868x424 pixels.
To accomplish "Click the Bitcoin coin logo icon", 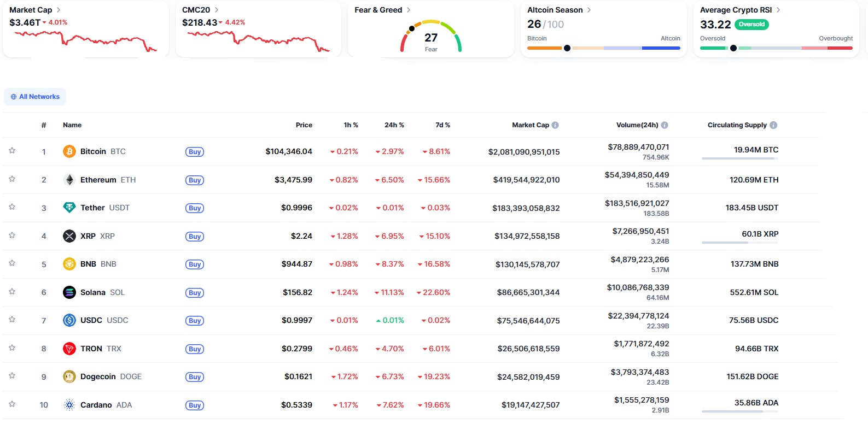I will click(x=69, y=151).
